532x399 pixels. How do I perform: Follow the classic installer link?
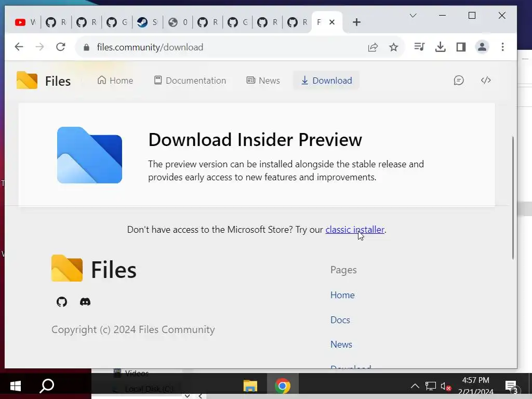(x=355, y=230)
